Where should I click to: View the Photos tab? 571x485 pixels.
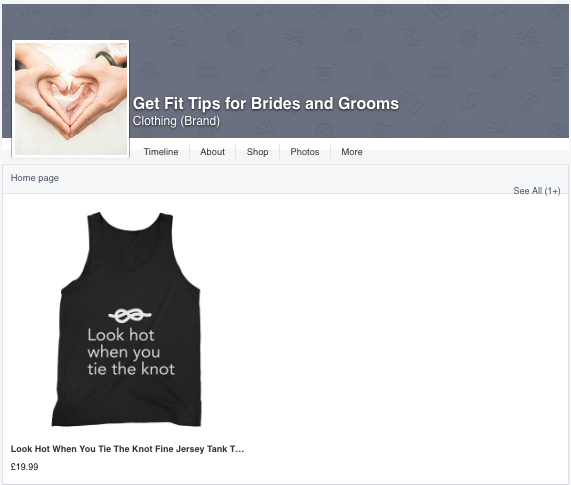tap(305, 152)
